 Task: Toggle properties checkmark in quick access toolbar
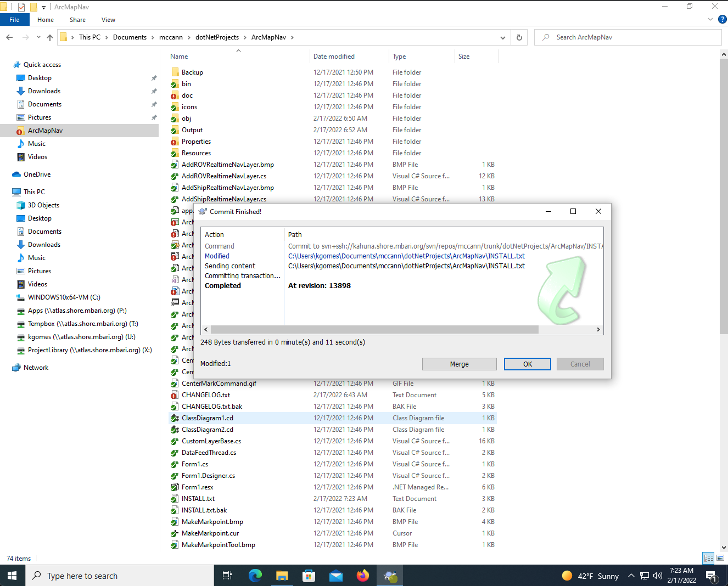21,7
